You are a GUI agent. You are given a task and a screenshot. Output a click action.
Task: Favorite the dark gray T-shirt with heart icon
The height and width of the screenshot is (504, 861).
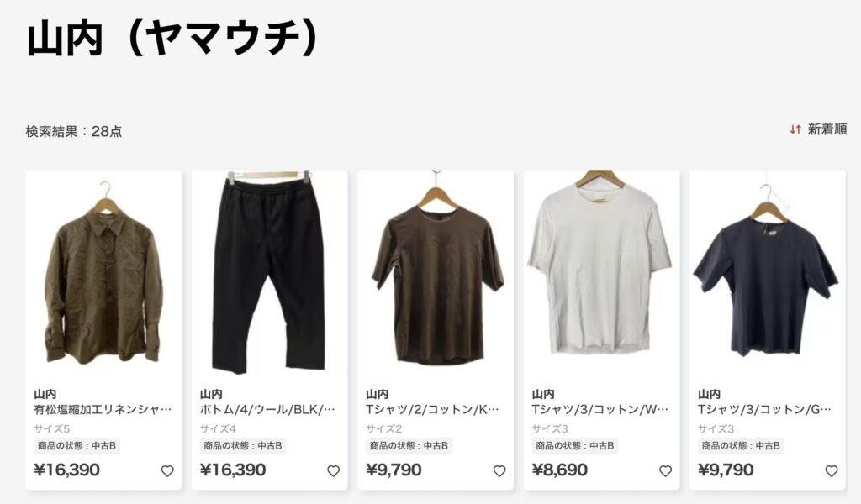coord(832,471)
